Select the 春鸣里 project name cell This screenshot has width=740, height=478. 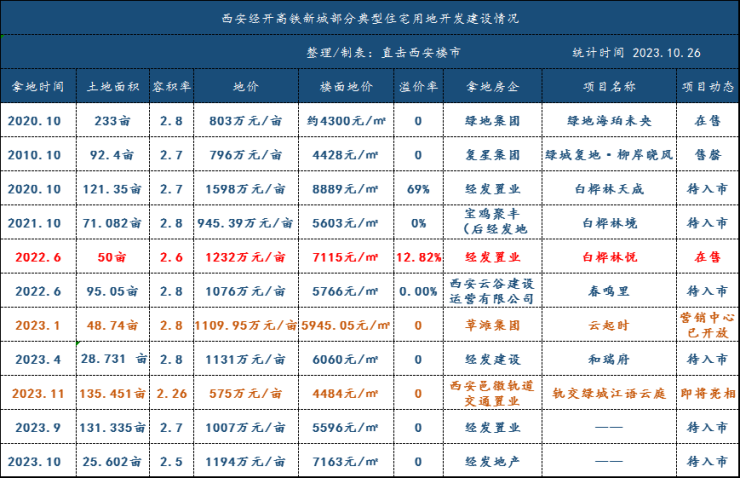tap(609, 291)
